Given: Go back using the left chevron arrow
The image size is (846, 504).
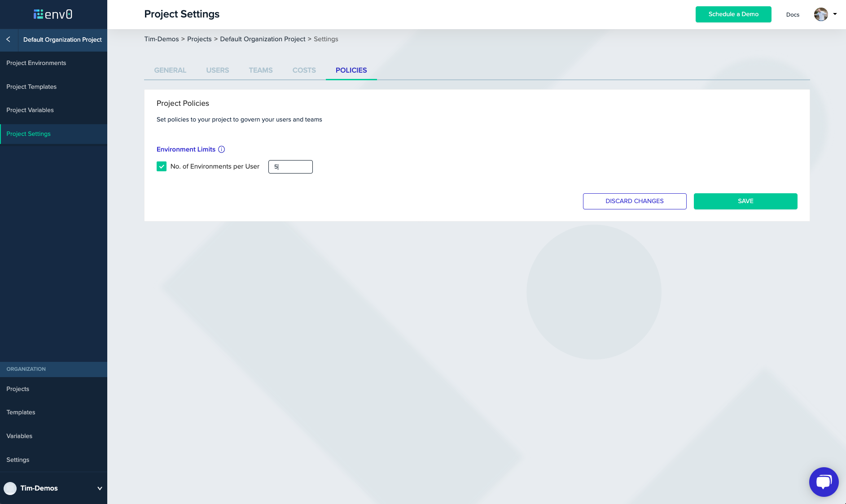Looking at the screenshot, I should click(9, 39).
